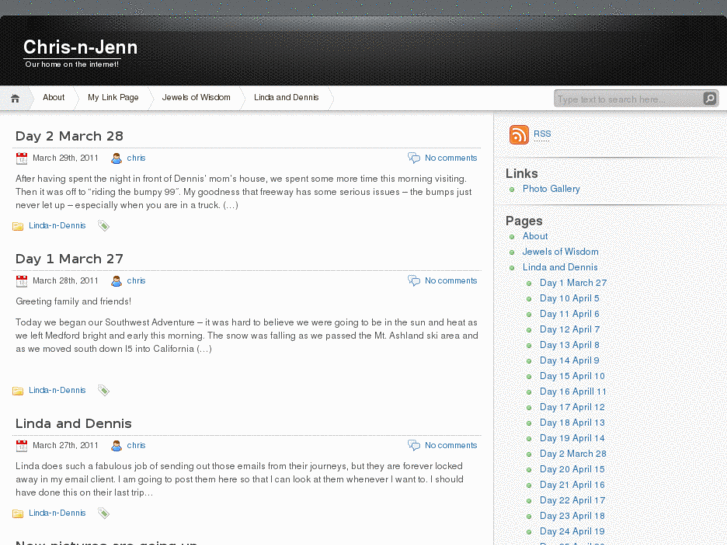Image resolution: width=727 pixels, height=545 pixels.
Task: Open Linda and Dennis in sidebar Pages
Action: (x=560, y=267)
